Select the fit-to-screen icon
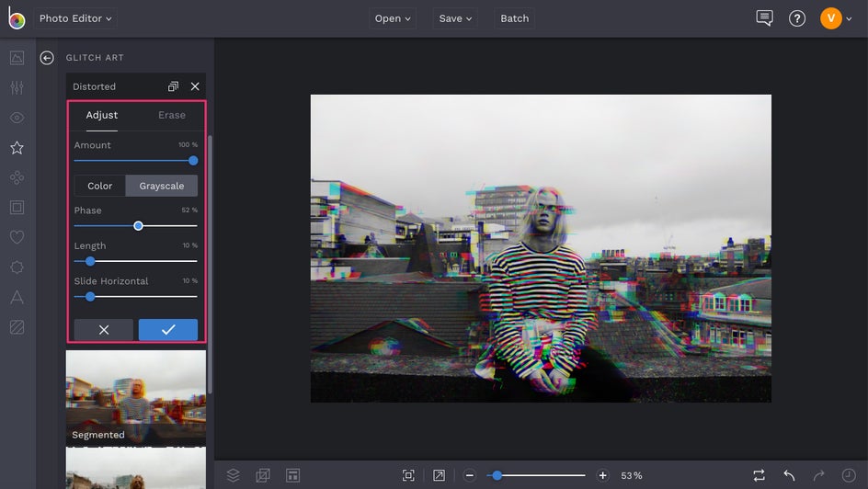The width and height of the screenshot is (868, 489). tap(408, 475)
